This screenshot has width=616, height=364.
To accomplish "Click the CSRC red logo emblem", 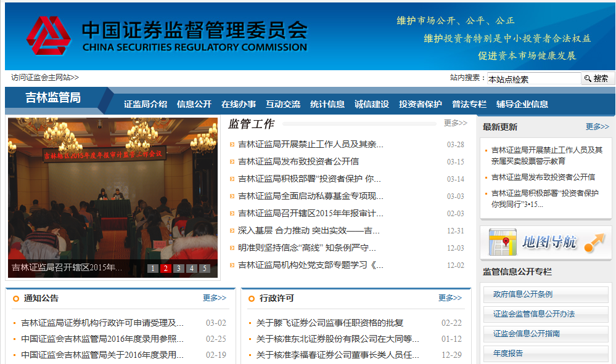I will tap(49, 36).
